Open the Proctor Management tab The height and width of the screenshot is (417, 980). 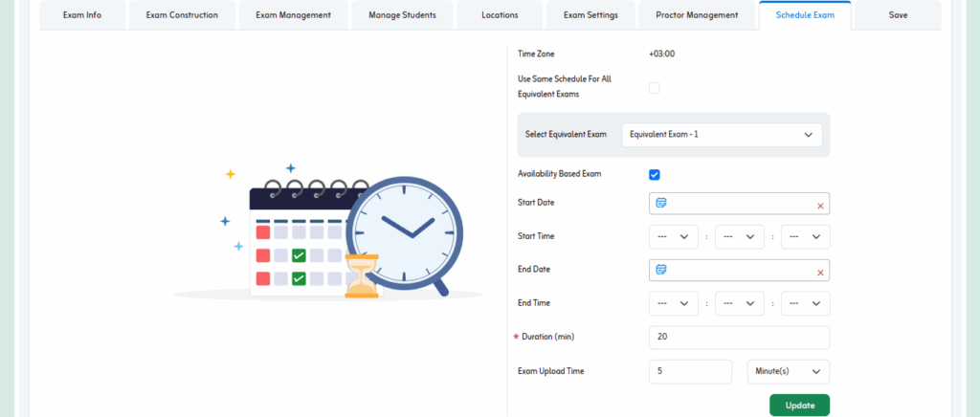697,15
